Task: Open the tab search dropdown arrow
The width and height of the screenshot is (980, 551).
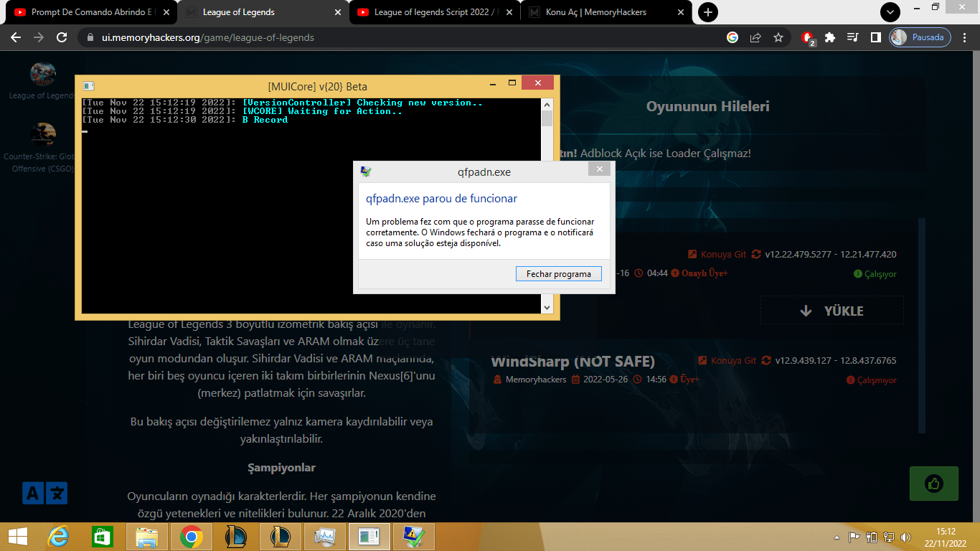Action: click(890, 12)
